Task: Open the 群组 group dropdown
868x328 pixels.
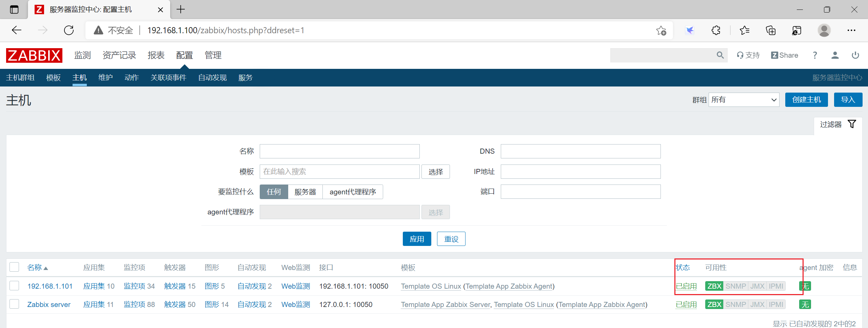Action: [x=744, y=100]
